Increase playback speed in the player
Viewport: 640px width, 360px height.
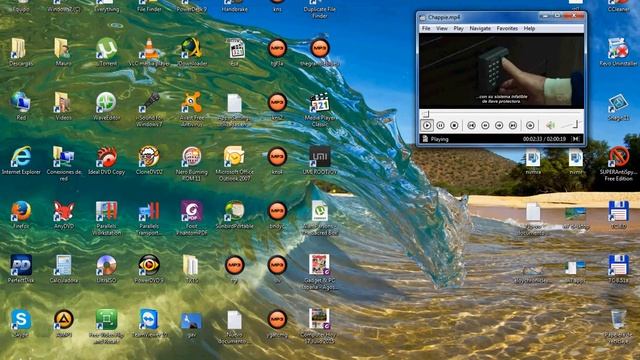pos(499,125)
